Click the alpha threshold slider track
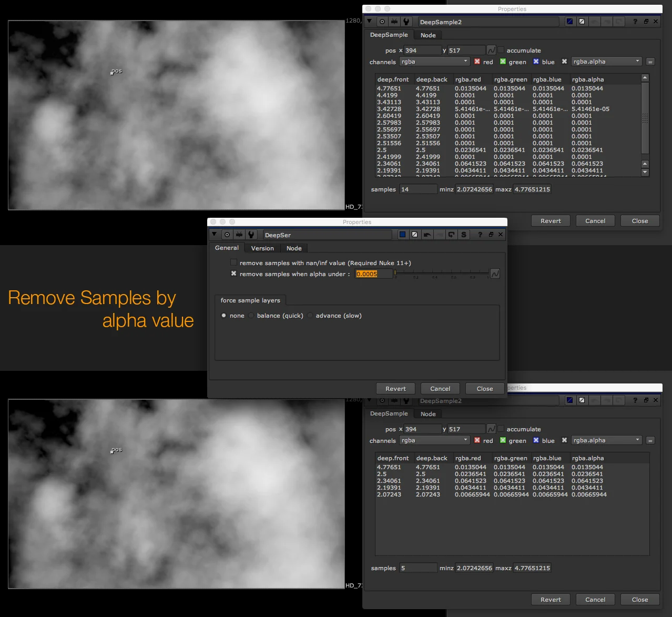Viewport: 672px width, 617px height. 442,273
